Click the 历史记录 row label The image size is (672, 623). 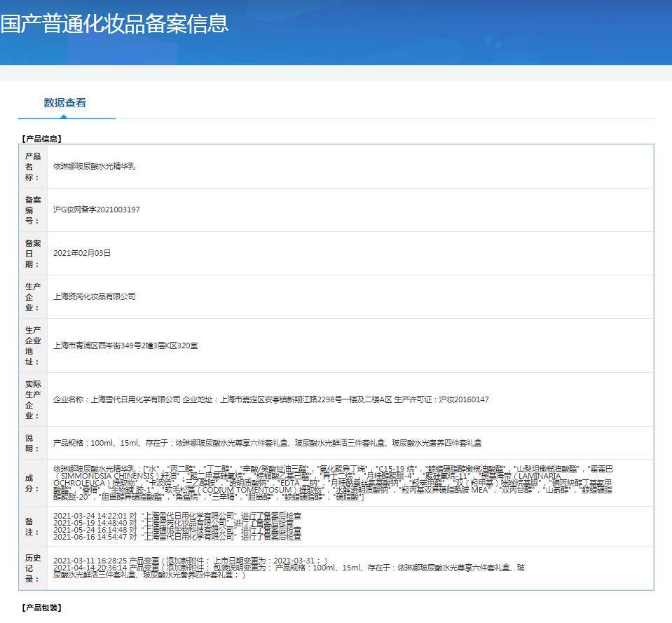[32, 568]
